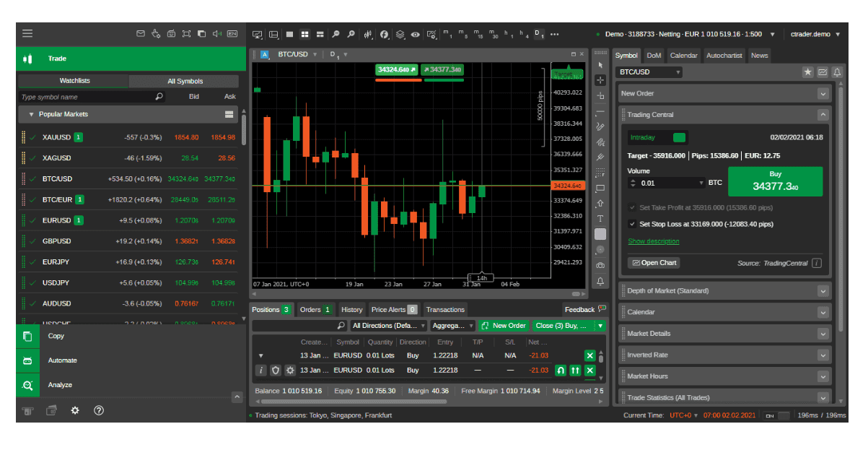This screenshot has height=450, width=868.
Task: Expand the Depth of Market (Standard) section
Action: 822,290
